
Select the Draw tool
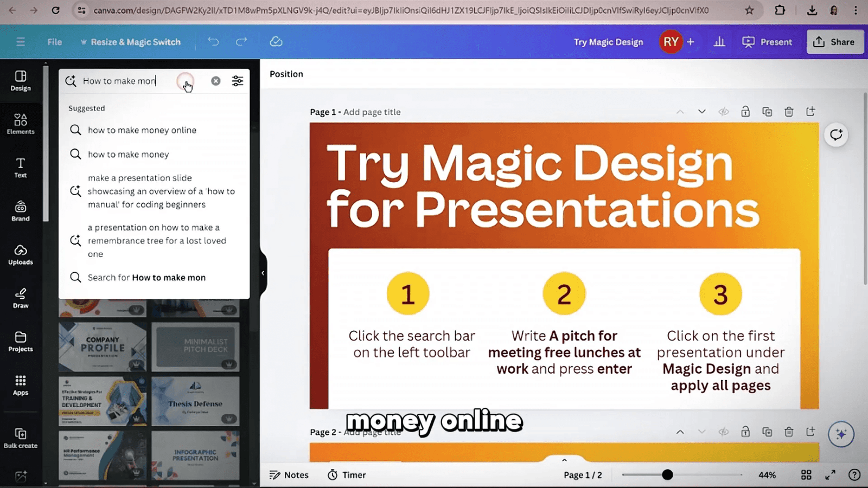coord(21,298)
